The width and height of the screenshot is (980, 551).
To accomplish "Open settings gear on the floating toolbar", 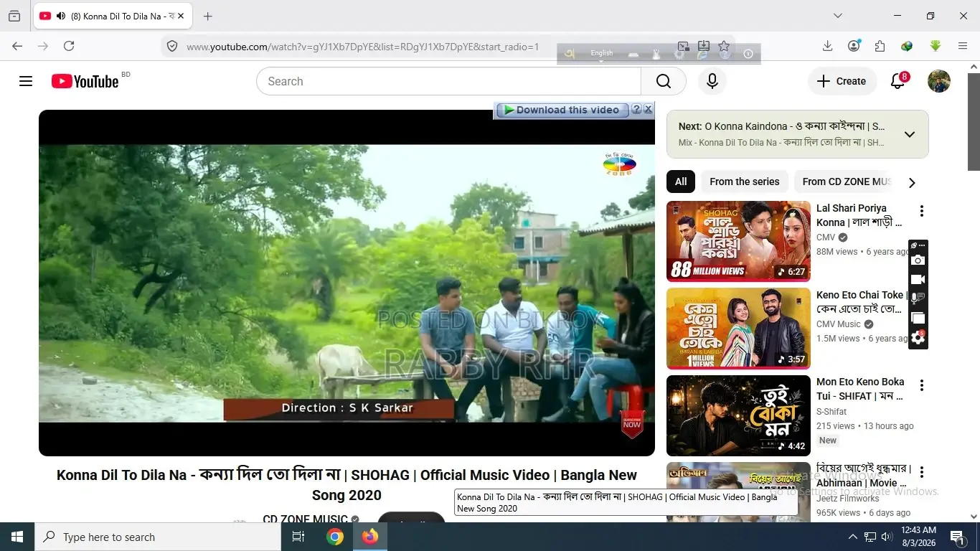I will tap(918, 338).
